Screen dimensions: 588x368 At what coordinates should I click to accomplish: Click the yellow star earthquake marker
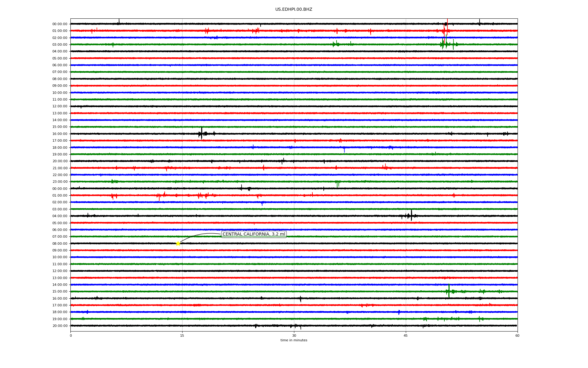click(178, 243)
